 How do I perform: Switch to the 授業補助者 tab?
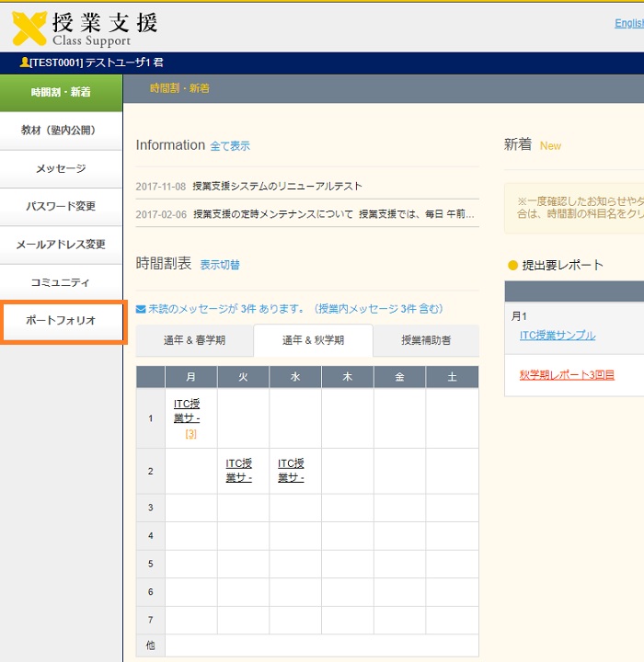(426, 340)
